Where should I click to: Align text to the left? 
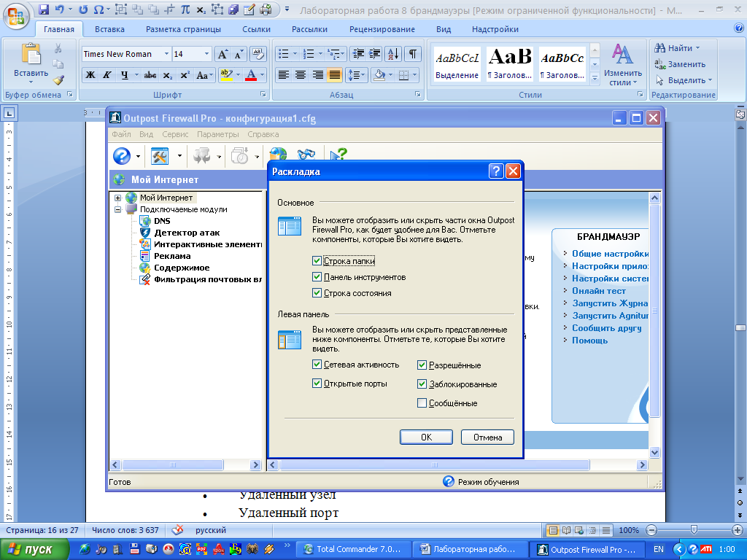point(284,75)
